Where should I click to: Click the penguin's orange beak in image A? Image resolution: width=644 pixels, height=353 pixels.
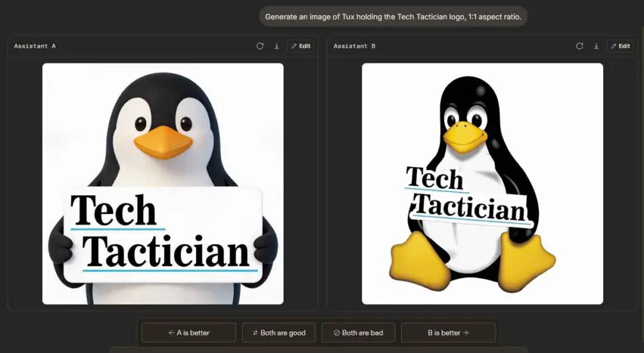pos(163,142)
